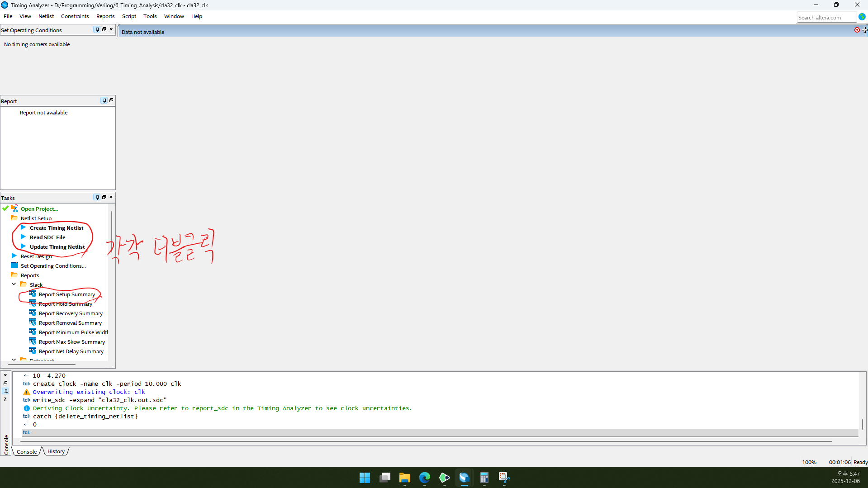The height and width of the screenshot is (488, 868).
Task: Switch to the History tab
Action: click(x=56, y=451)
